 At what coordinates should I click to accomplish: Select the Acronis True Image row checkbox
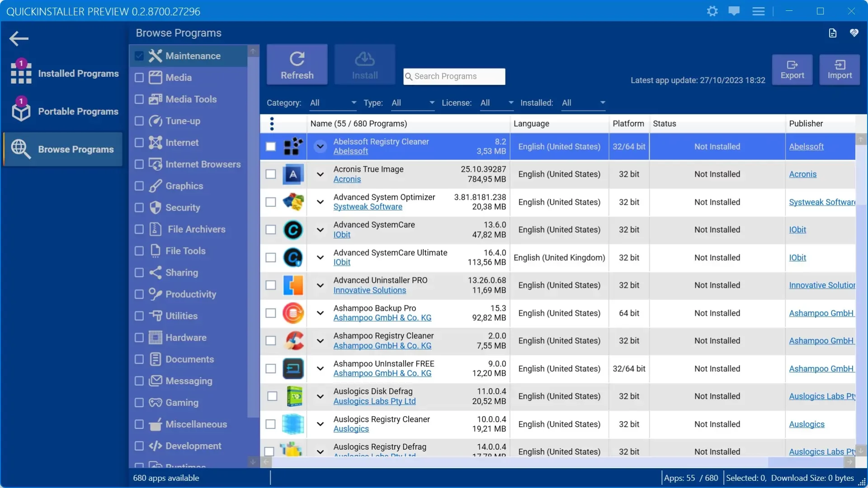click(271, 174)
